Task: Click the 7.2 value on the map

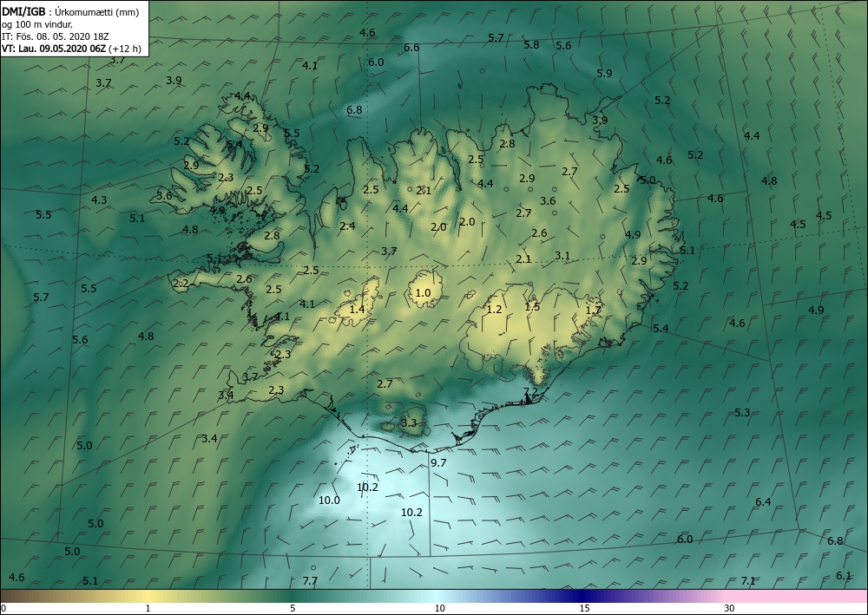Action: coord(530,391)
